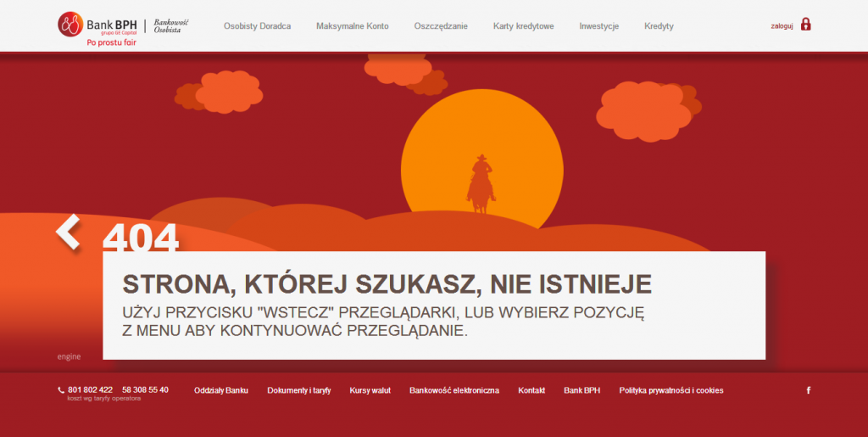Viewport: 868px width, 437px height.
Task: Click the Bank BPH logo
Action: tap(97, 25)
